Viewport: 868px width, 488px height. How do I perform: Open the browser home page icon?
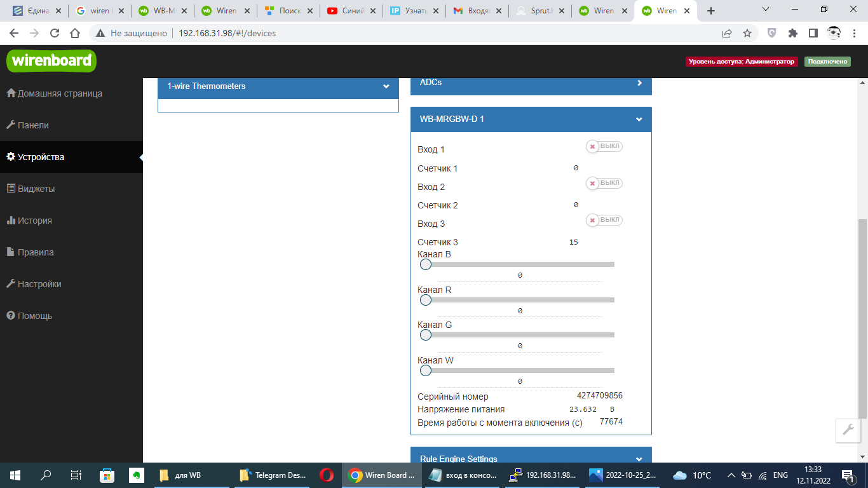point(75,33)
